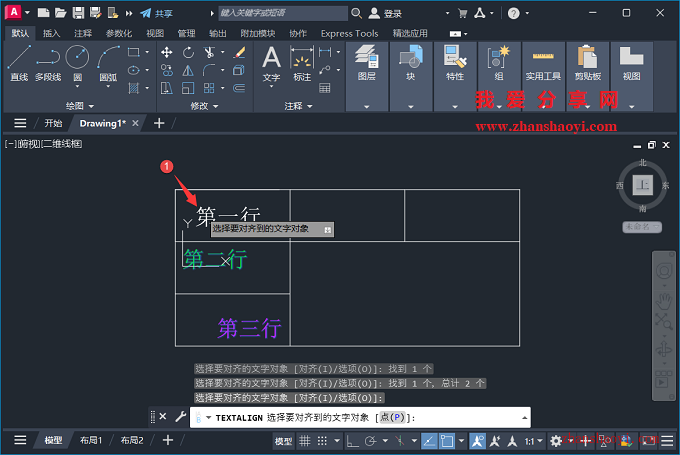Open the Annotate (注释) ribbon tab
Screen dimensions: 680x455
point(83,33)
